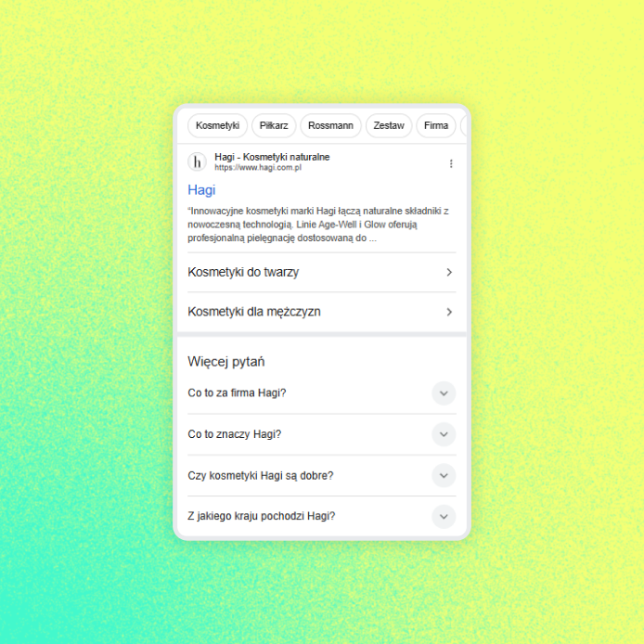Click the question text Co to za firma Hagi?
The width and height of the screenshot is (644, 644).
237,393
